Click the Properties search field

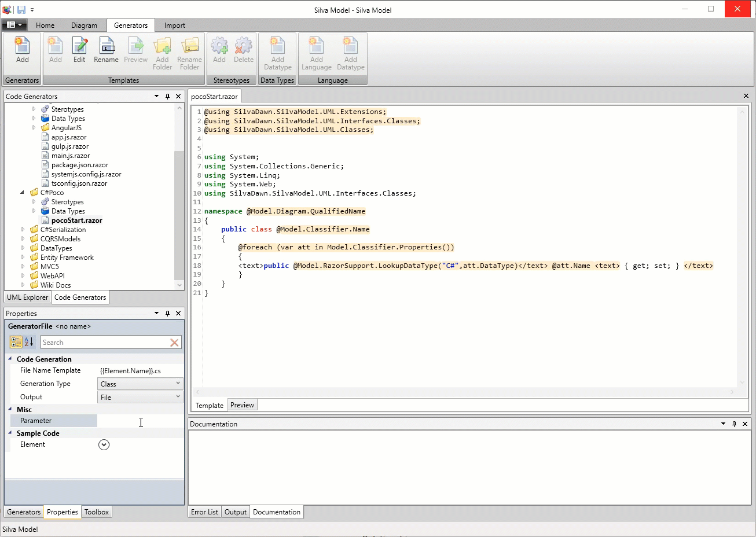[x=105, y=343]
